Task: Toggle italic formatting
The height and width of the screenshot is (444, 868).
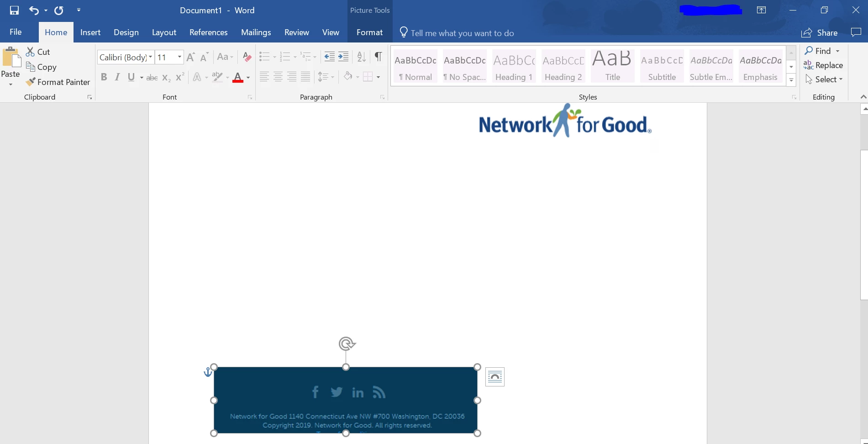Action: (x=117, y=77)
